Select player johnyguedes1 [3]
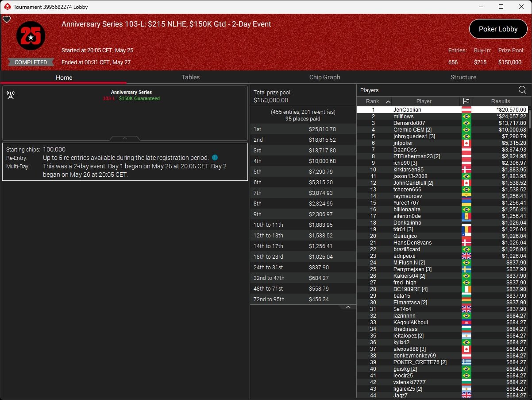Viewport: 532px width, 400px height. coord(443,136)
